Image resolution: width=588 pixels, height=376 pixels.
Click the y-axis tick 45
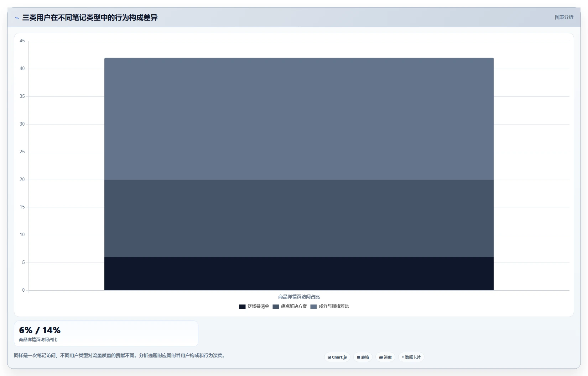coord(22,41)
